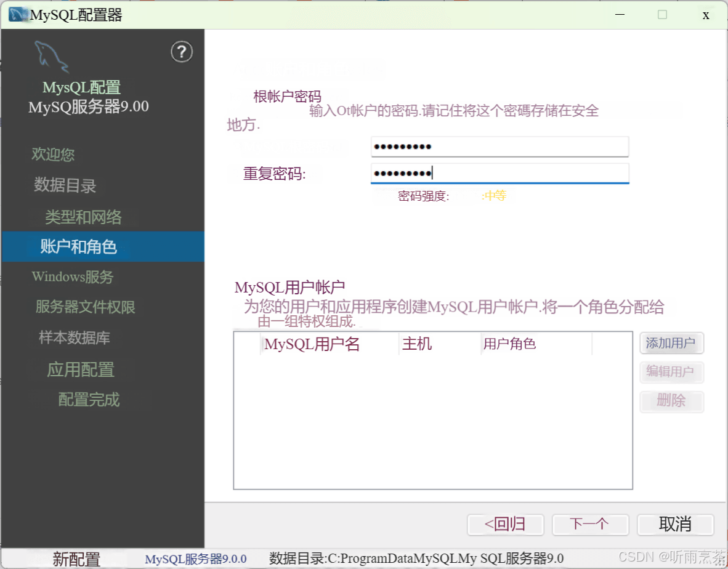The height and width of the screenshot is (569, 728).
Task: Open the Windows服务 step
Action: click(x=73, y=276)
